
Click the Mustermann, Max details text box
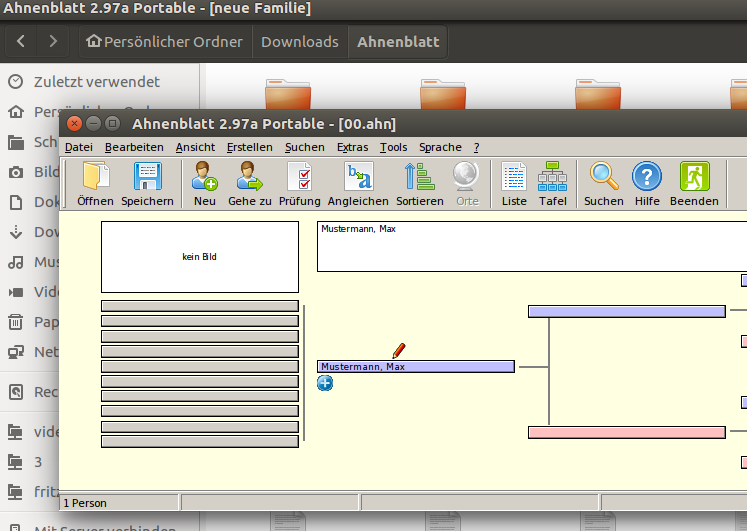coord(532,246)
